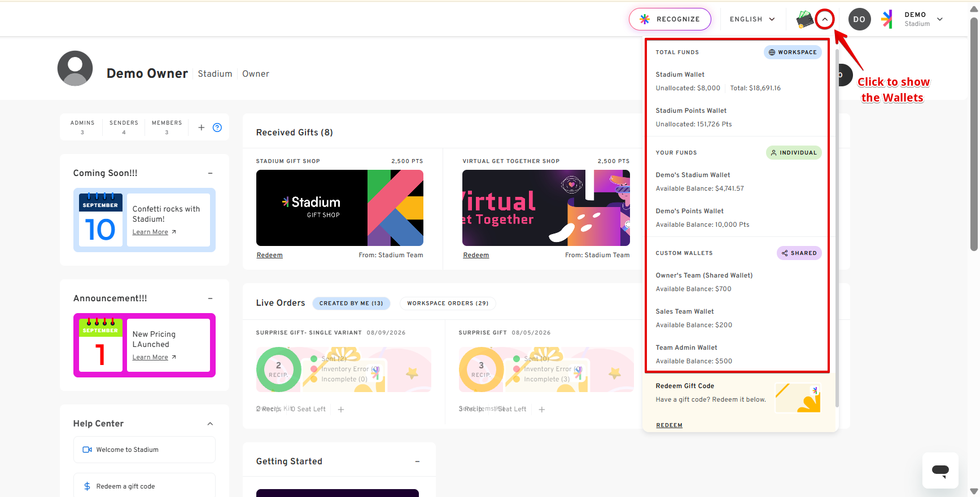Image resolution: width=980 pixels, height=497 pixels.
Task: Click the Recognize button
Action: pos(670,19)
